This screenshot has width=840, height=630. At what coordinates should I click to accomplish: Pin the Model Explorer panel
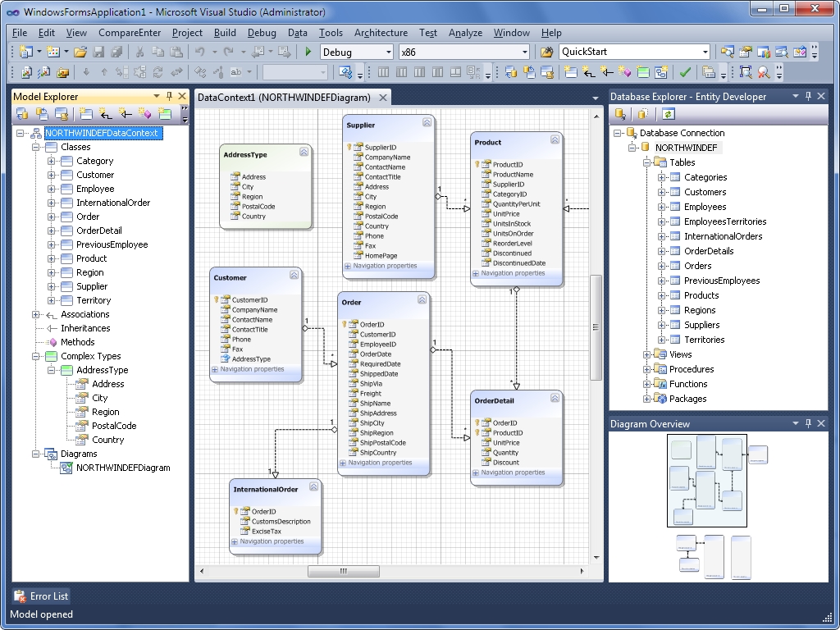(169, 96)
